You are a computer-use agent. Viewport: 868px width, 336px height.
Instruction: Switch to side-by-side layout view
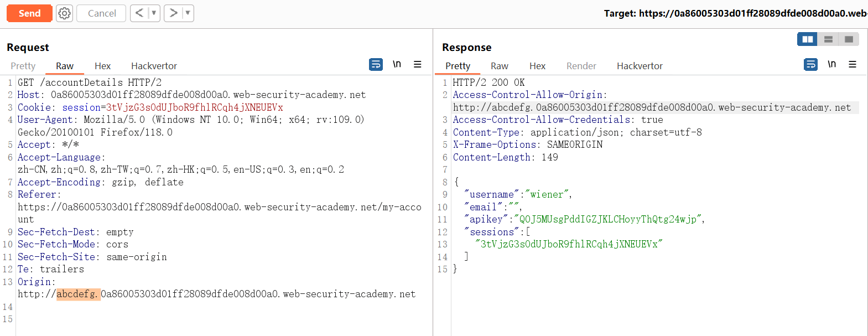click(808, 39)
